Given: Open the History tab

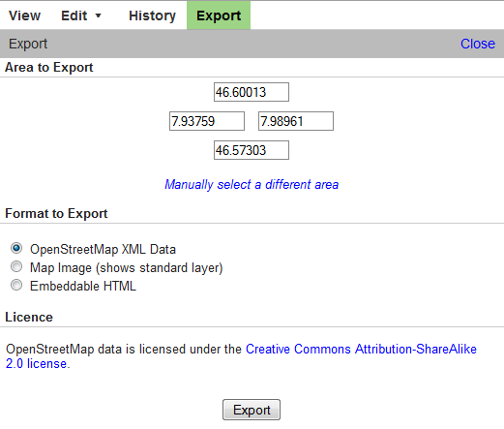Looking at the screenshot, I should (152, 15).
